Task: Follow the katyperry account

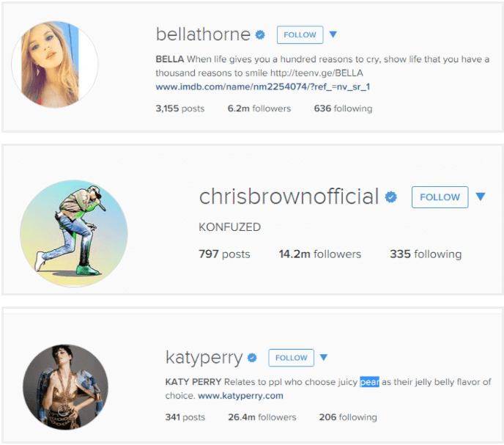Action: point(292,358)
